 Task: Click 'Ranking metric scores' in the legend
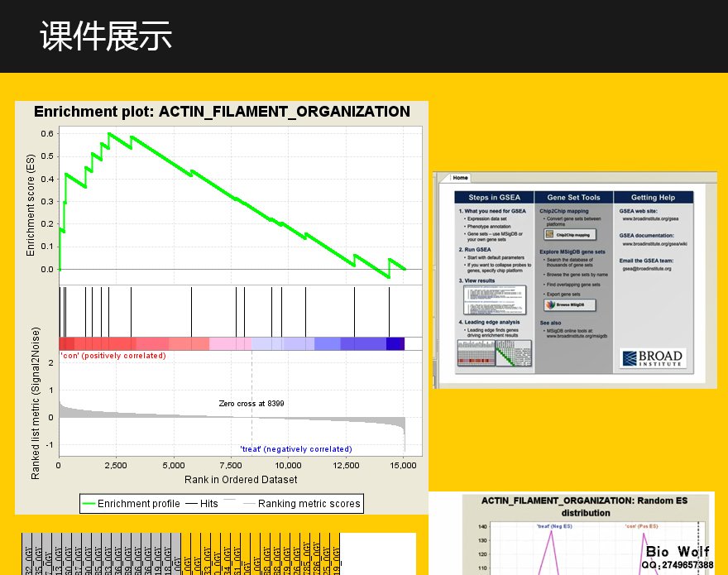click(x=309, y=504)
